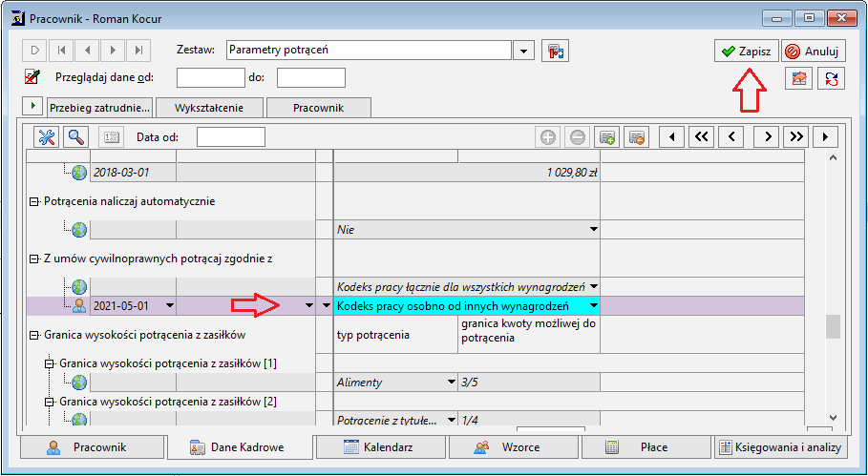Open Kodeks pracy łącznie dropdown arrow
The width and height of the screenshot is (868, 476).
point(593,287)
